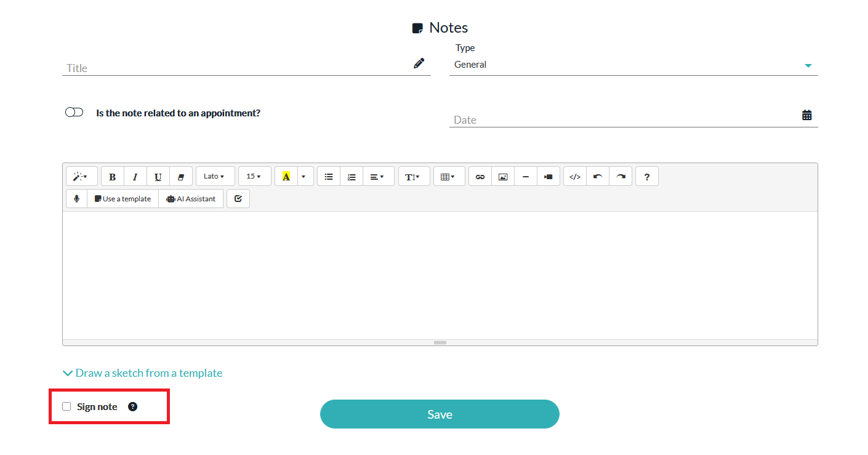Grab the editor resize handle bar
This screenshot has width=868, height=455.
(x=440, y=342)
